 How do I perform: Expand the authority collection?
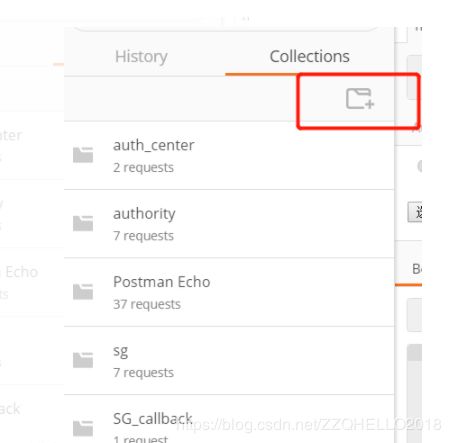229,224
